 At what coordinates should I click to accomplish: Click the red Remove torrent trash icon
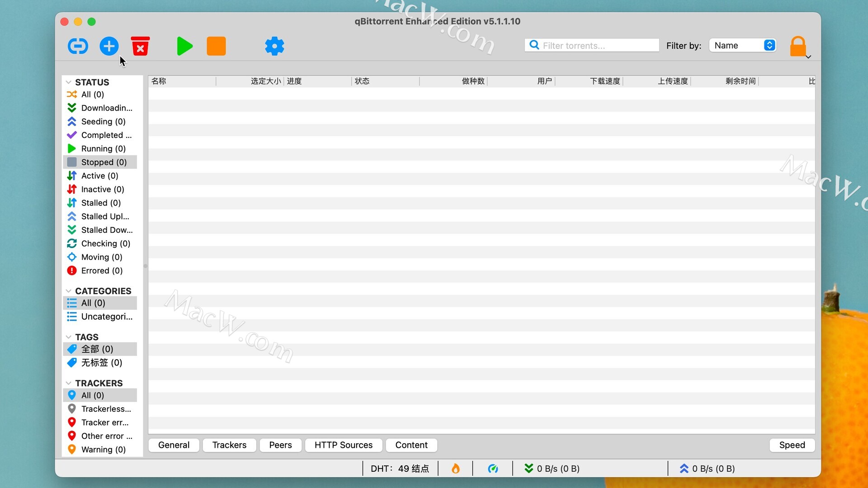click(140, 46)
